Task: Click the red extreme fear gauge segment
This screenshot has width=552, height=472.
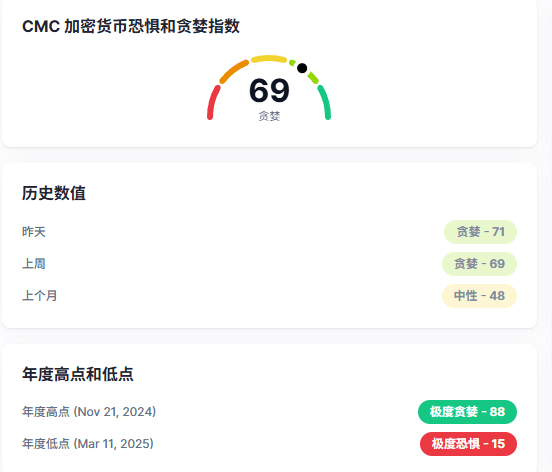Action: [x=213, y=102]
